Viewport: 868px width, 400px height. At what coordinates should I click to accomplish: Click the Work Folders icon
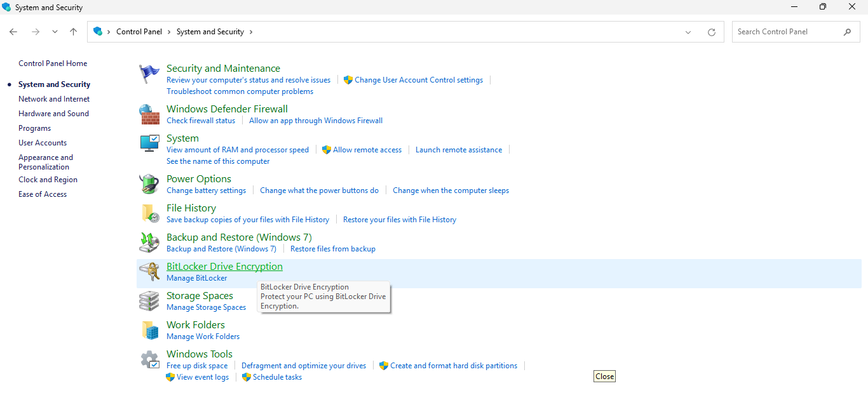pyautogui.click(x=149, y=330)
